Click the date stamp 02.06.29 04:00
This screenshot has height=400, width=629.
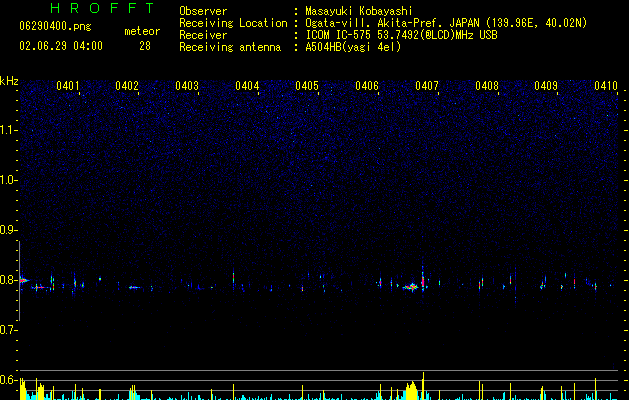pos(61,46)
